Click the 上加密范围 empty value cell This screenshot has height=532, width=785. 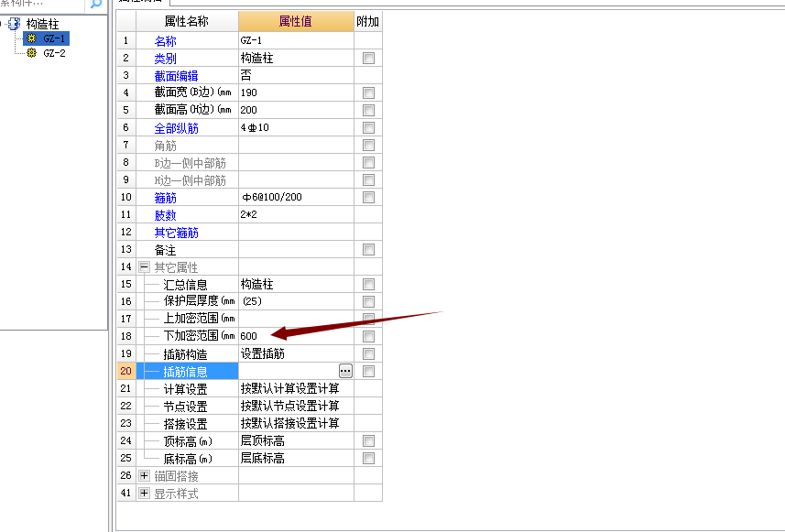296,319
